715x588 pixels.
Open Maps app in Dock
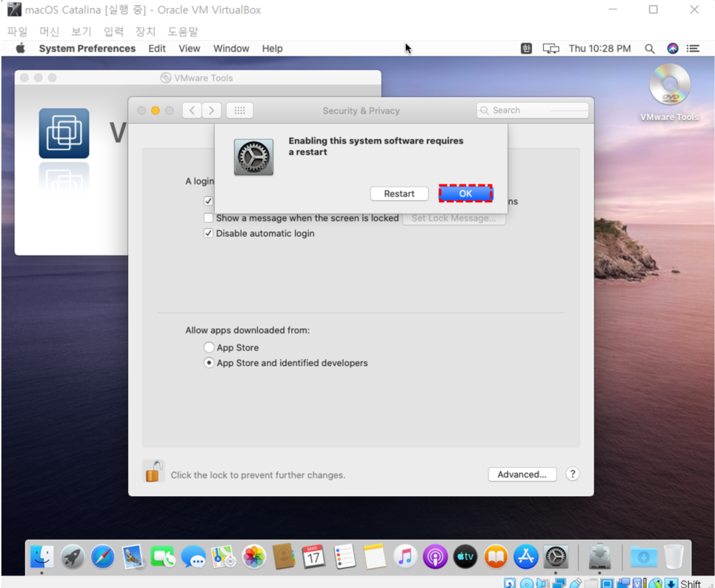point(224,557)
